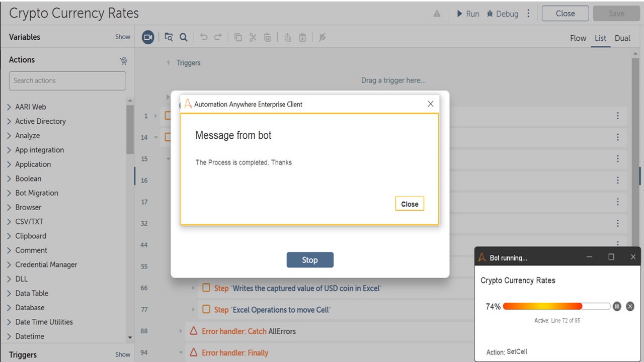The height and width of the screenshot is (362, 644).
Task: Pause the running bot in progress window
Action: (617, 306)
